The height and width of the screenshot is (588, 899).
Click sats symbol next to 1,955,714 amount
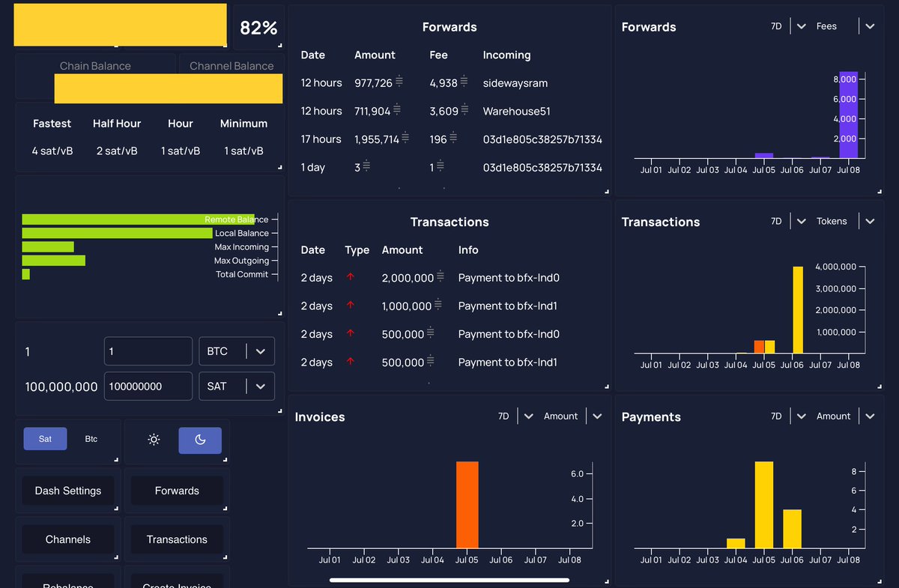pos(405,138)
